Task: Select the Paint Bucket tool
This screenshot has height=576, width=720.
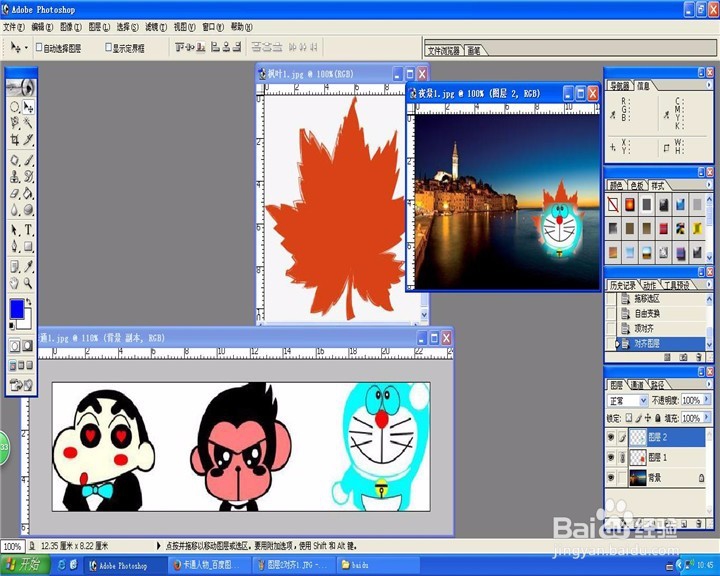Action: [28, 193]
